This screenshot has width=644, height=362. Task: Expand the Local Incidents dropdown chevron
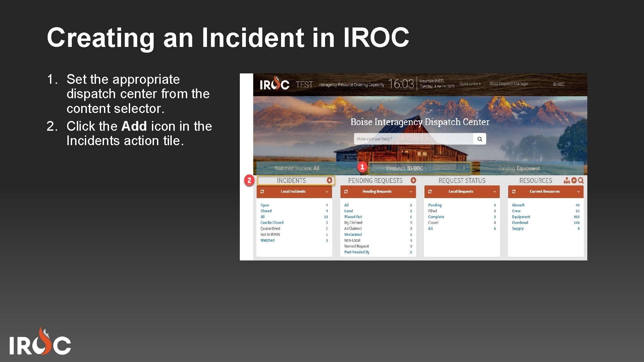point(327,192)
